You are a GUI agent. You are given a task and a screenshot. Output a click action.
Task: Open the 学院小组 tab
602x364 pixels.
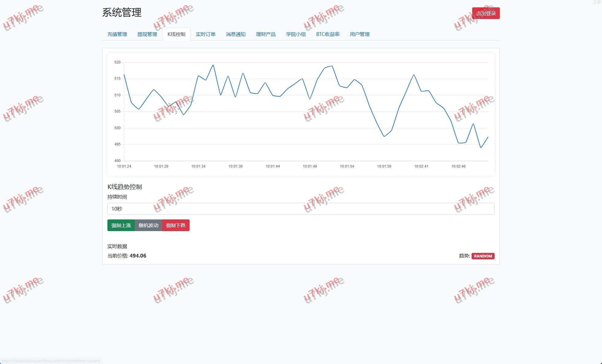point(295,34)
